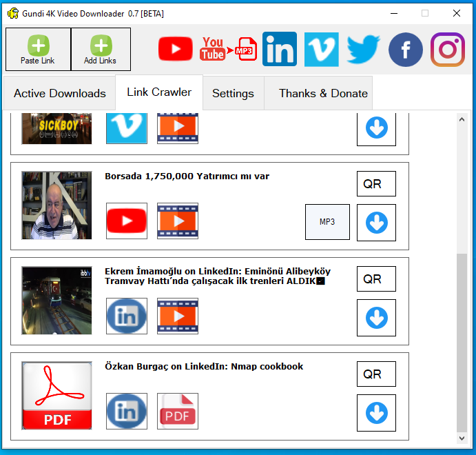Screen dimensions: 476x455
Task: Click the Ekrem İmamoğlu on LinkedIn title text
Action: tap(218, 276)
